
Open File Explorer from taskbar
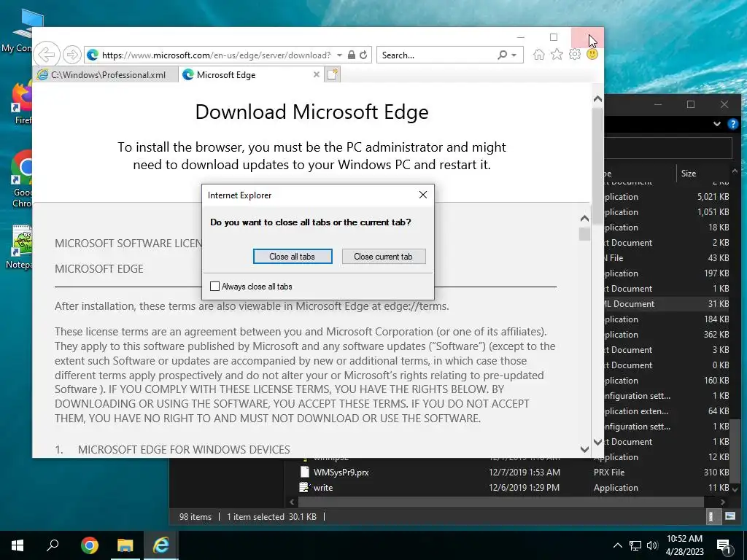(125, 545)
